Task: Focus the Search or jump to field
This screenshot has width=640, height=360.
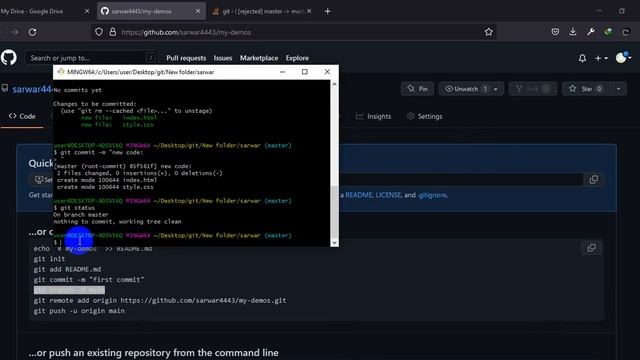Action: coord(91,58)
